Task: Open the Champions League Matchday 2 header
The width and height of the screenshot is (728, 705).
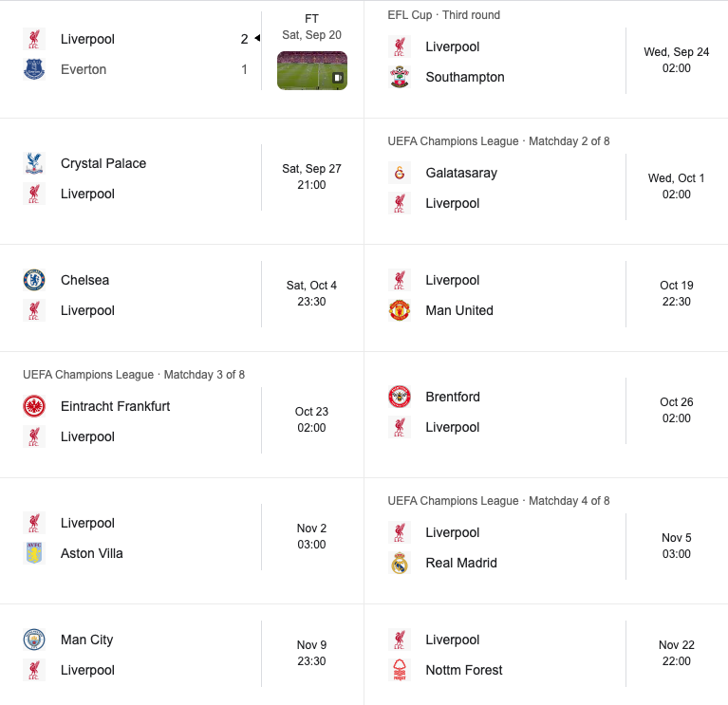Action: (x=498, y=141)
